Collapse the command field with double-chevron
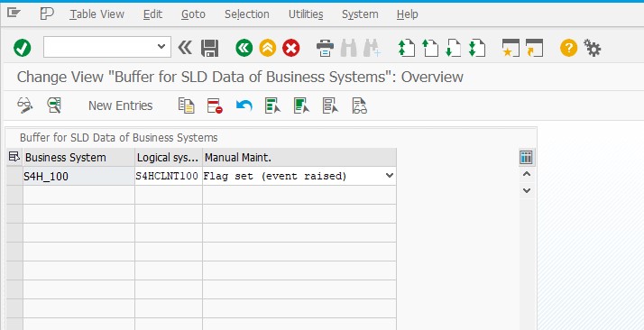The height and width of the screenshot is (330, 644). click(185, 48)
